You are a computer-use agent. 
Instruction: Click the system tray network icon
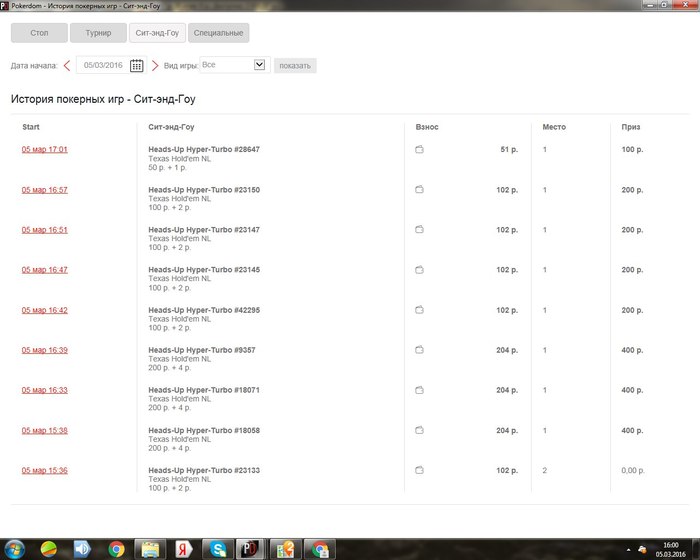coord(642,550)
